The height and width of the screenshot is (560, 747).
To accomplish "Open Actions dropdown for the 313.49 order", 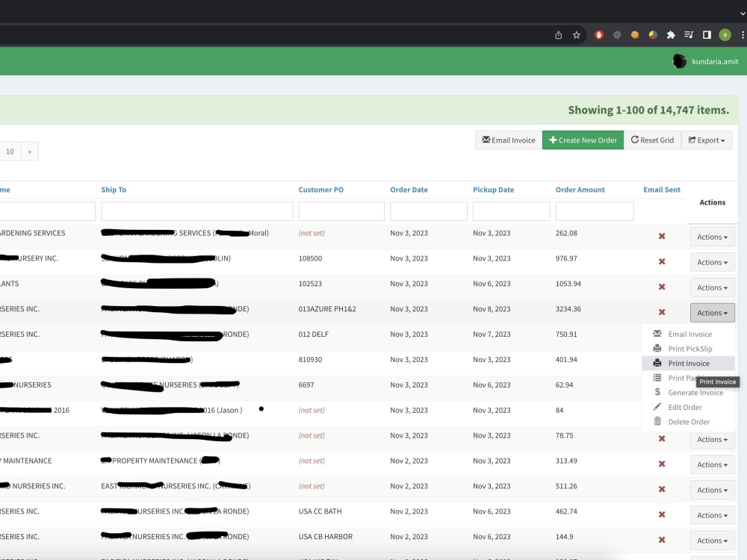I will [712, 464].
